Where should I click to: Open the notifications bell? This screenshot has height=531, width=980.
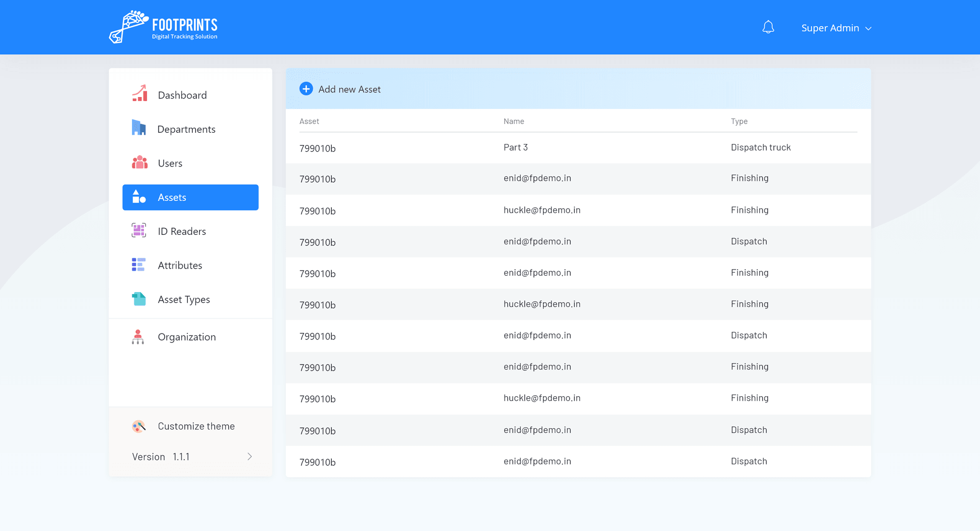pyautogui.click(x=768, y=27)
